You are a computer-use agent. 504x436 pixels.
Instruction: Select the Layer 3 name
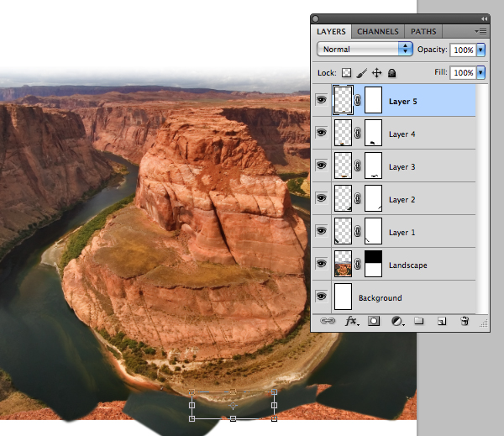pyautogui.click(x=402, y=167)
